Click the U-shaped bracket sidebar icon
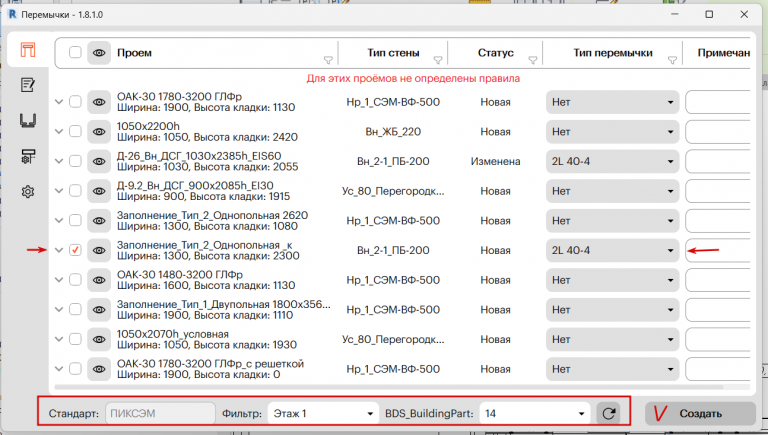 (28, 120)
